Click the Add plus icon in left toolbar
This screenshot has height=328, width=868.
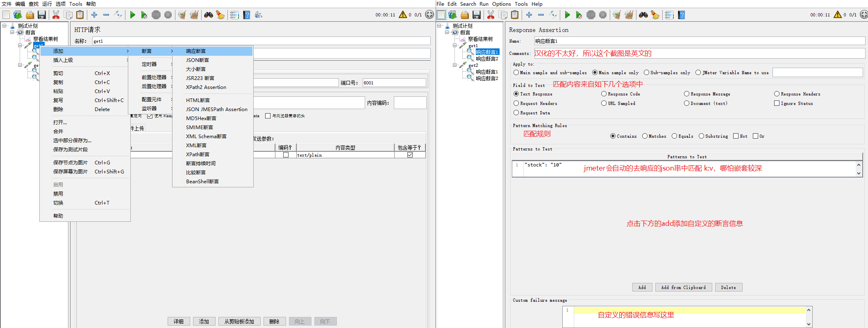(x=94, y=15)
